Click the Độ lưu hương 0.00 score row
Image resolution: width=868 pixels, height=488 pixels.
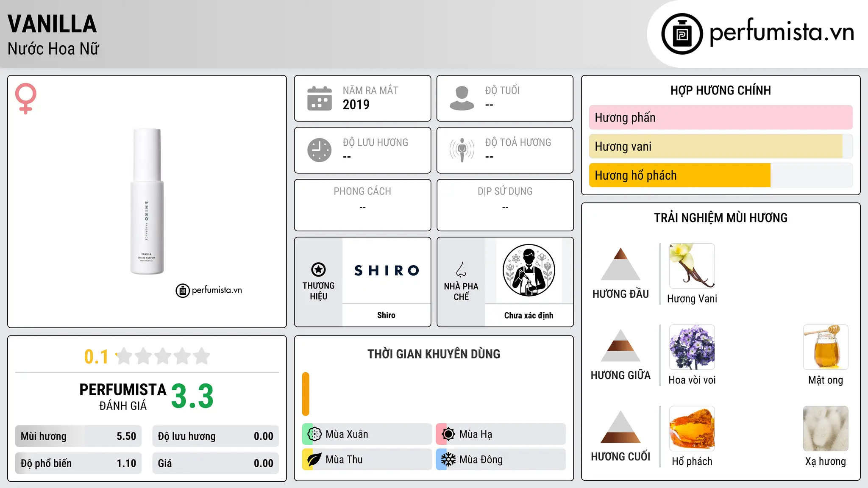(x=215, y=436)
